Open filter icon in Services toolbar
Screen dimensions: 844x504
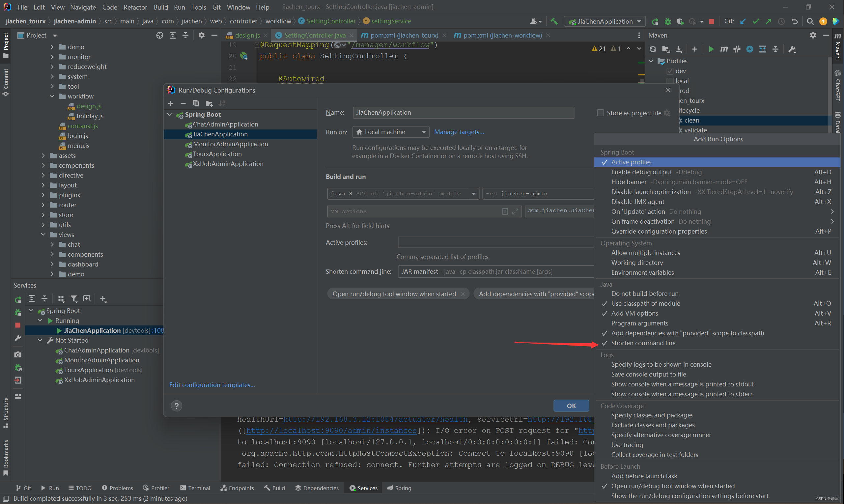point(74,298)
